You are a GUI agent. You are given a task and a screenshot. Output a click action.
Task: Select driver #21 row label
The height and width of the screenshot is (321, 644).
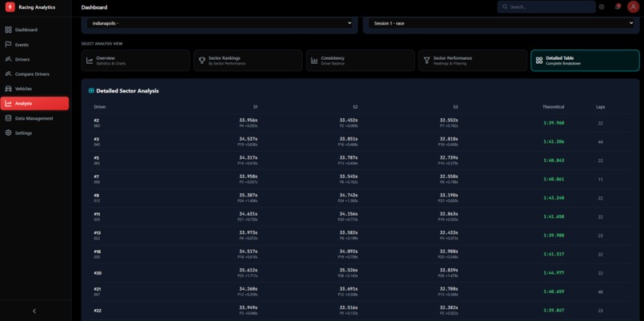97,289
